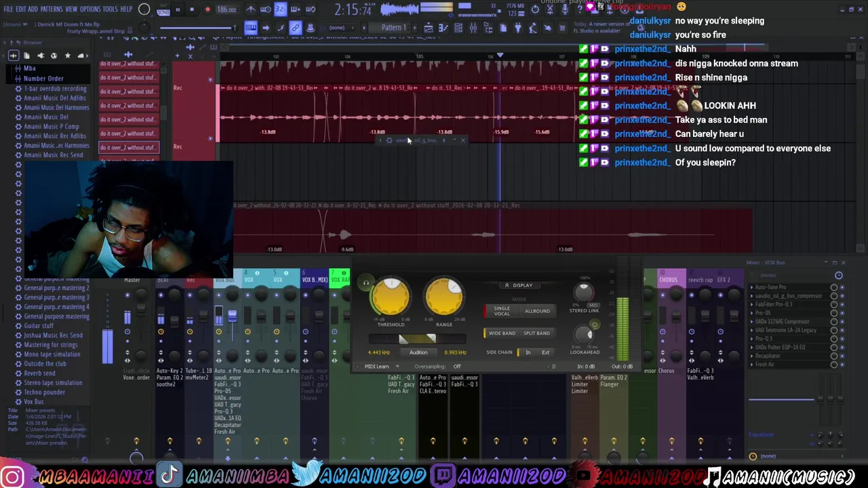This screenshot has height=488, width=868.
Task: Select the Mba preset in browser
Action: (x=30, y=68)
